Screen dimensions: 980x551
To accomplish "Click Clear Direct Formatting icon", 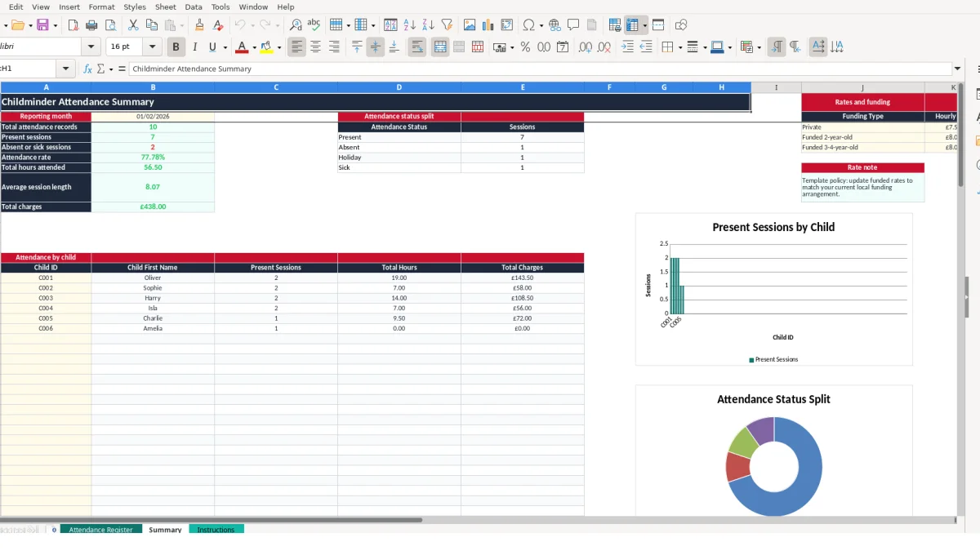I will (218, 25).
